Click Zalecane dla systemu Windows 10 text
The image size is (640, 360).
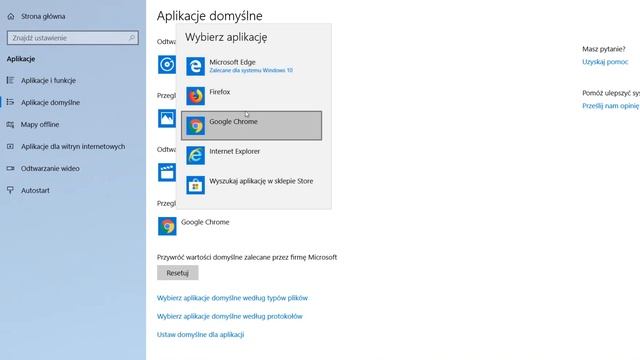tap(251, 70)
